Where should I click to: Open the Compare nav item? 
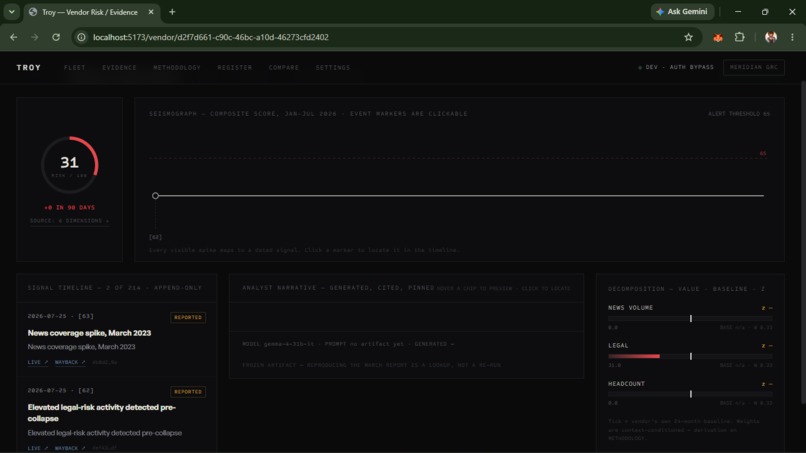click(284, 67)
